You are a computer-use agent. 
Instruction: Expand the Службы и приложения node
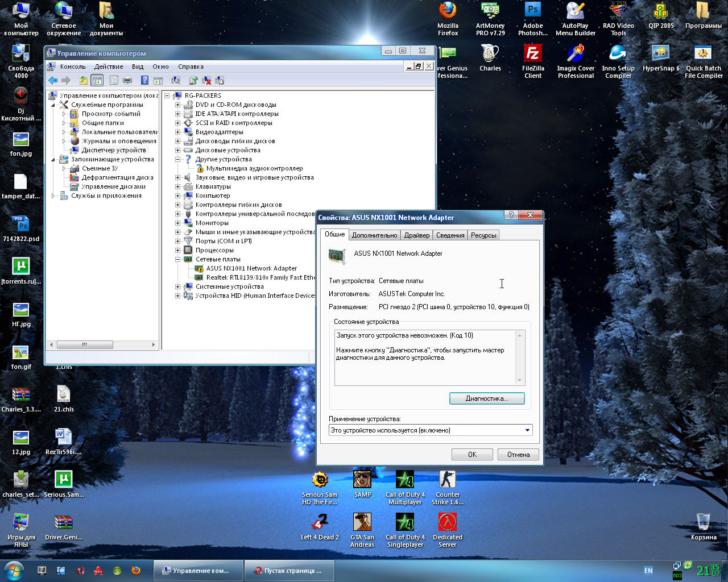pyautogui.click(x=53, y=196)
